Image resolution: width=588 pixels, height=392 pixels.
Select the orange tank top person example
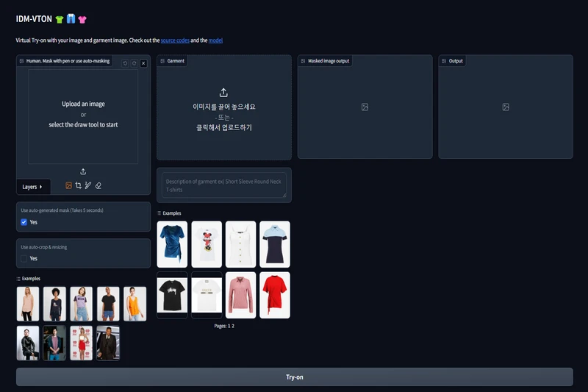[135, 304]
